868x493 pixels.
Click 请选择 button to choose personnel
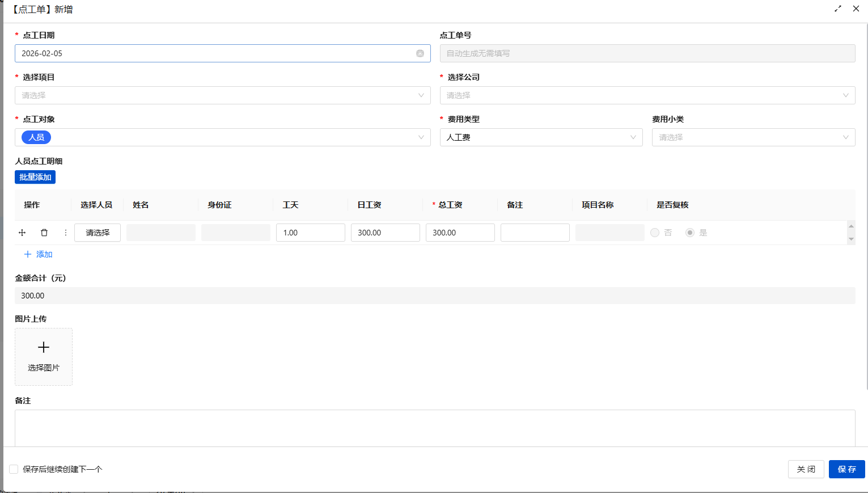[98, 233]
